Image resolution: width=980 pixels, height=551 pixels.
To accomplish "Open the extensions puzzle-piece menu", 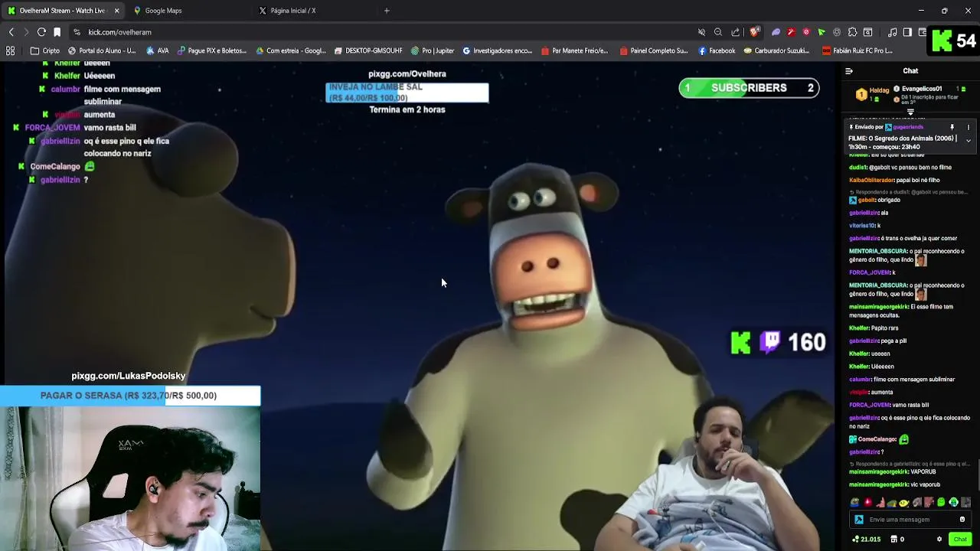I will 852,32.
